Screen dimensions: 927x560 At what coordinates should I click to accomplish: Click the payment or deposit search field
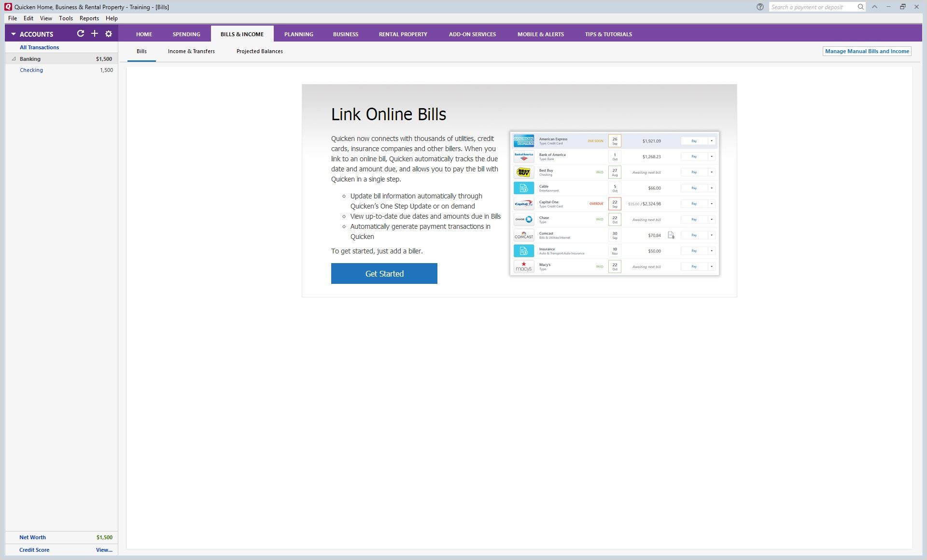(x=811, y=7)
